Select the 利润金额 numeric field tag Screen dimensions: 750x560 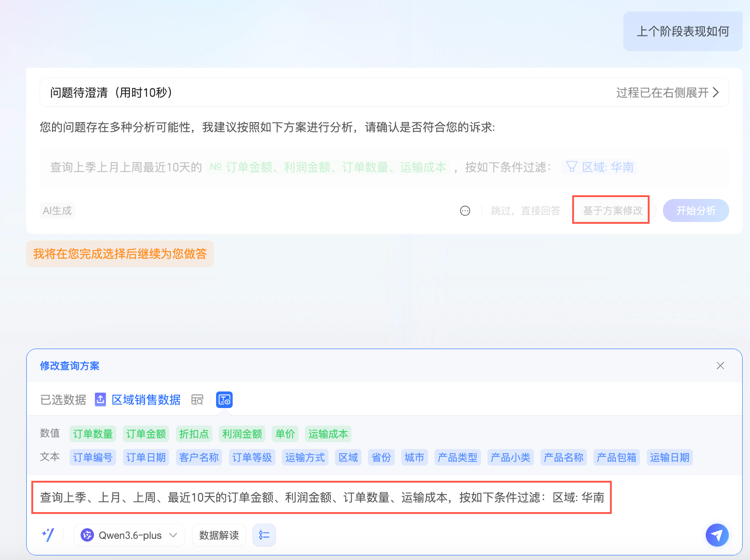(242, 434)
